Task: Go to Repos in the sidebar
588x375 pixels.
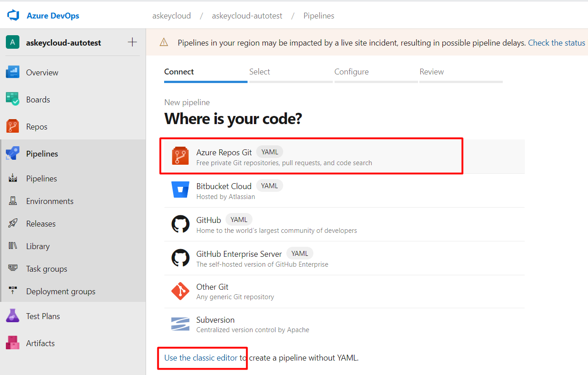Action: (x=73, y=126)
